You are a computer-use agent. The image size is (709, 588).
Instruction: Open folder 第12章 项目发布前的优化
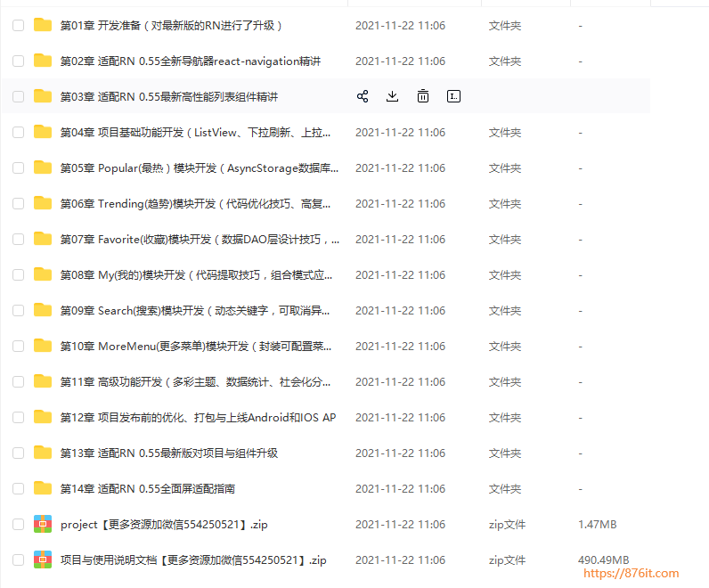click(x=198, y=418)
